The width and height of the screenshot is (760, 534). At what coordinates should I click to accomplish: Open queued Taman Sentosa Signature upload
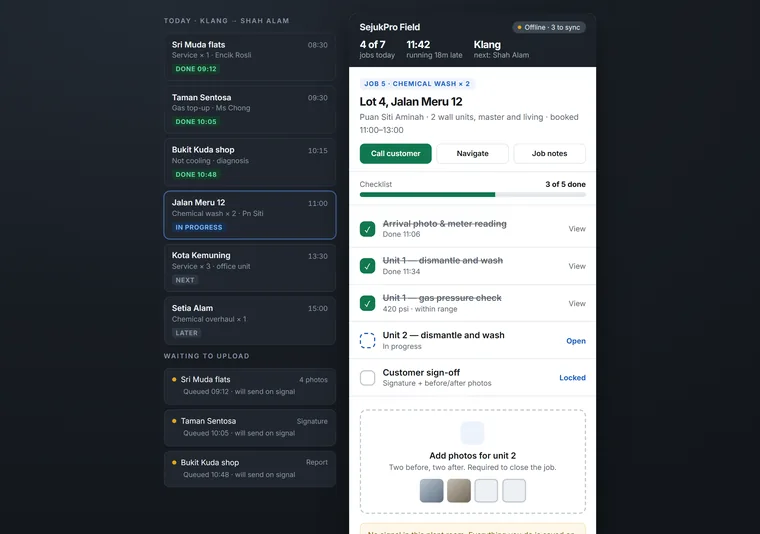250,427
